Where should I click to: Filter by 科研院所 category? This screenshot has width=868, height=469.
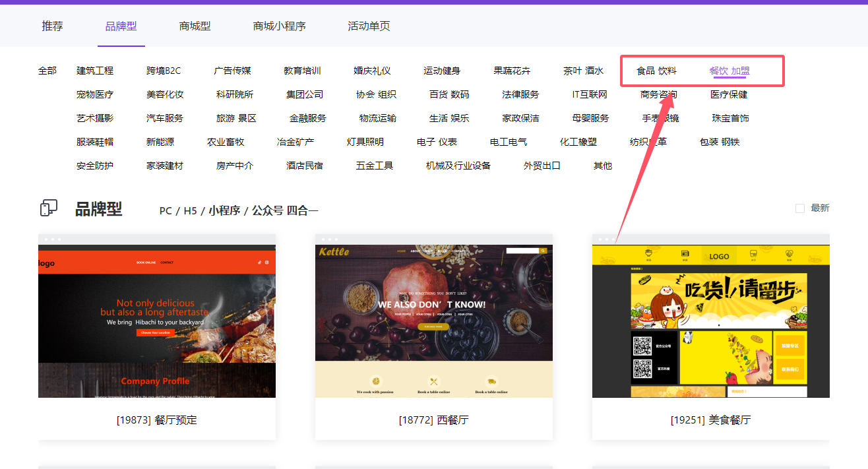[235, 94]
